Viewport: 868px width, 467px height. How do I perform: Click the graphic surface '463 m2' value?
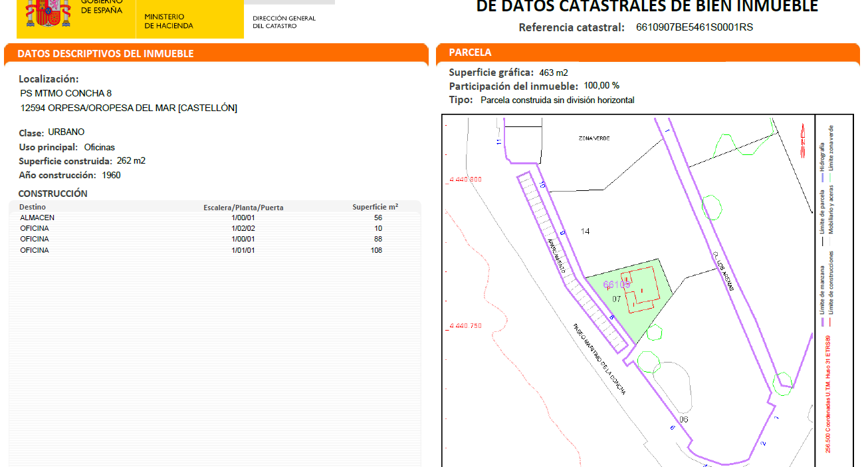coord(554,73)
